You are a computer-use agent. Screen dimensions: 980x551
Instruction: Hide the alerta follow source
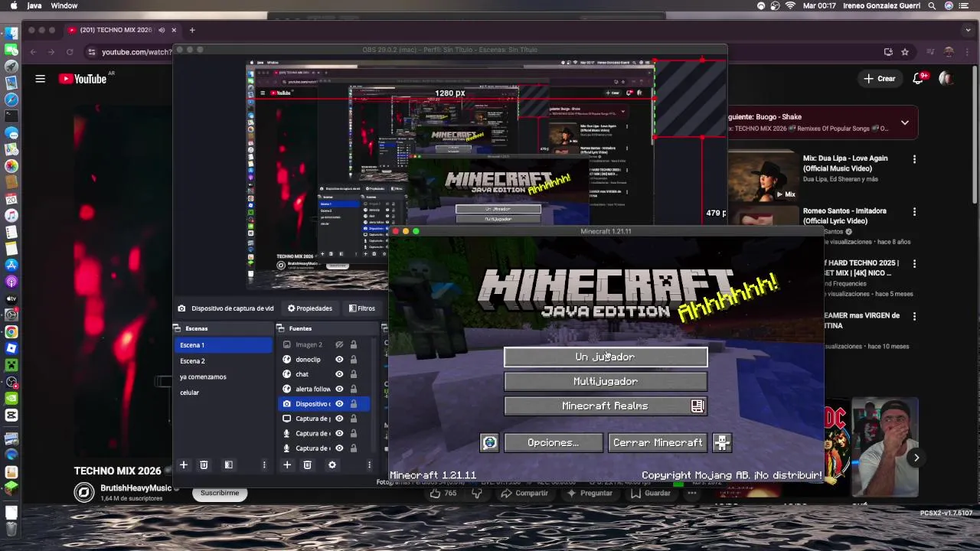[339, 390]
